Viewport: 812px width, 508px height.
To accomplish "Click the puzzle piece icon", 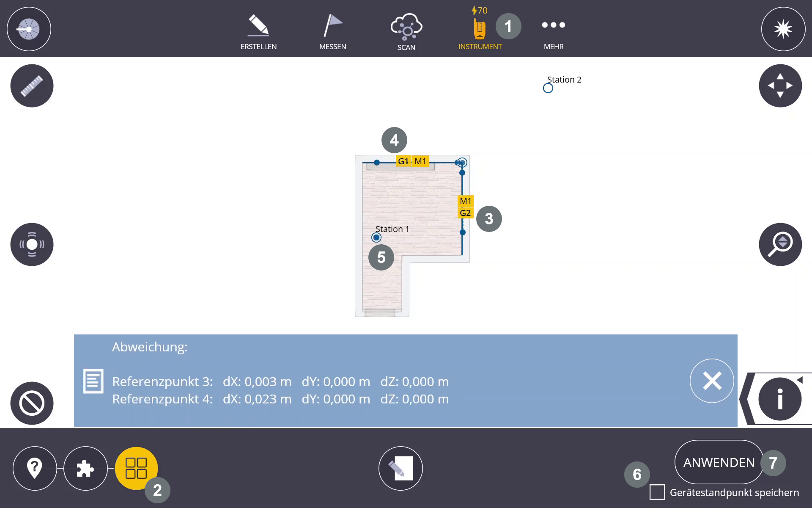I will tap(85, 468).
